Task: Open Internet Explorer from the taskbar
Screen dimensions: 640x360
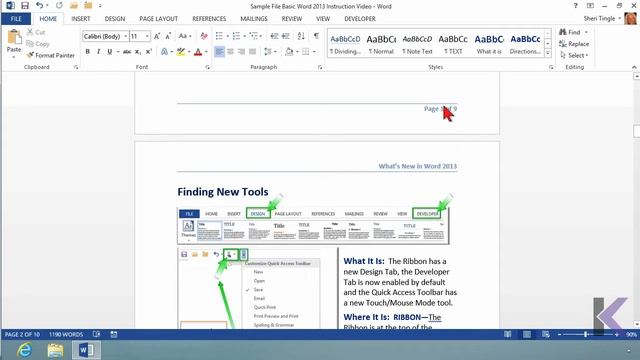Action: click(24, 350)
